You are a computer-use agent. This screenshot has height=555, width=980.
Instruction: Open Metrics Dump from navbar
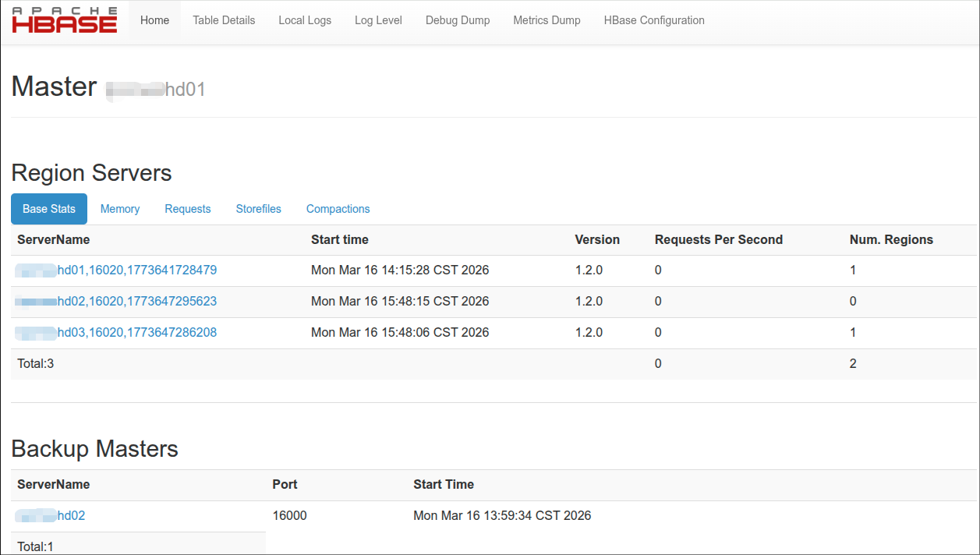coord(547,20)
